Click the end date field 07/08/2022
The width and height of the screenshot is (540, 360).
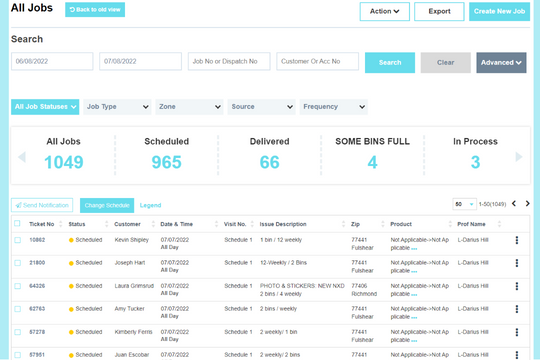coord(141,61)
